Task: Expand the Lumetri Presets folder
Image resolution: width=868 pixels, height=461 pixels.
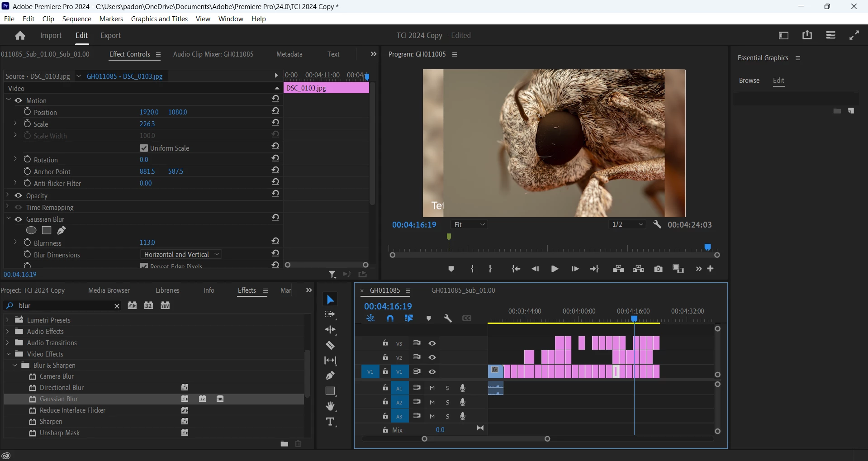Action: click(8, 320)
